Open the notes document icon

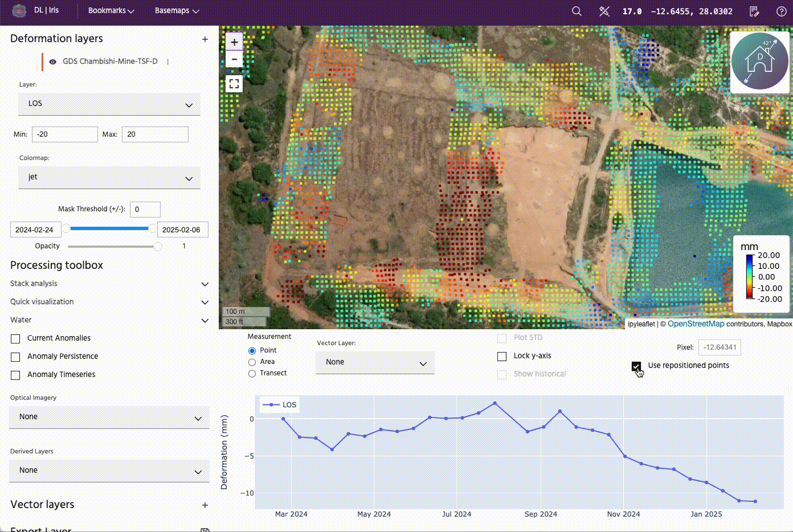[x=754, y=11]
